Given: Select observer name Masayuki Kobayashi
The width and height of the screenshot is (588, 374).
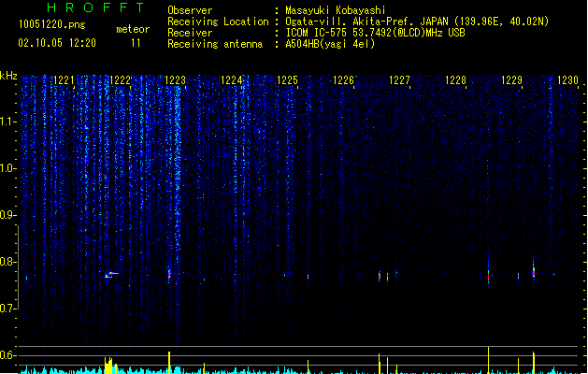Looking at the screenshot, I should (x=336, y=10).
